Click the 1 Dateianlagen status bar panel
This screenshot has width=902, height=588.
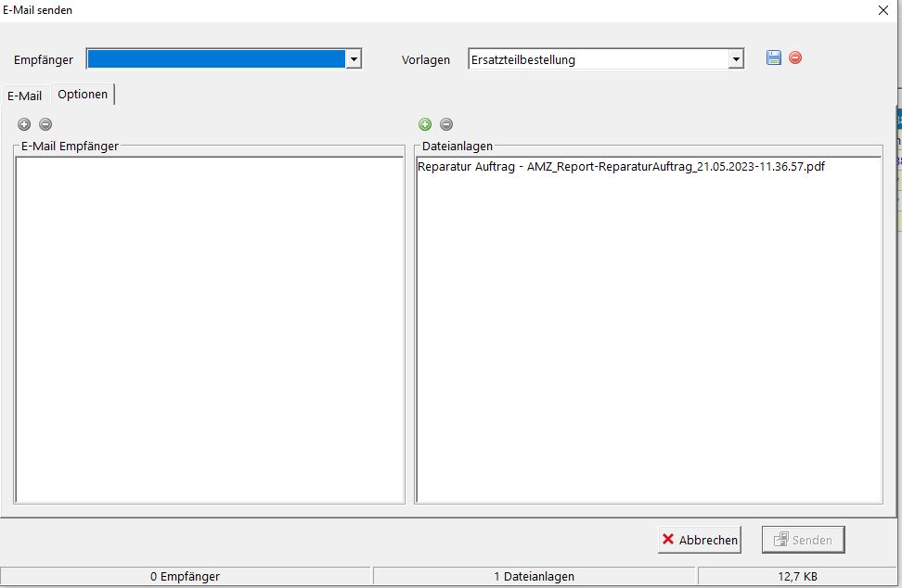click(x=535, y=577)
